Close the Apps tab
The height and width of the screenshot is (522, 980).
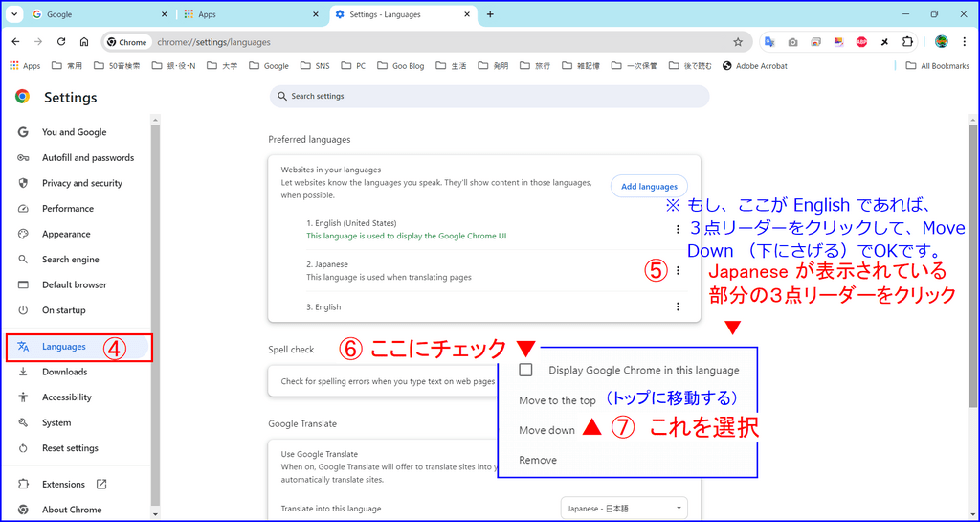click(316, 14)
